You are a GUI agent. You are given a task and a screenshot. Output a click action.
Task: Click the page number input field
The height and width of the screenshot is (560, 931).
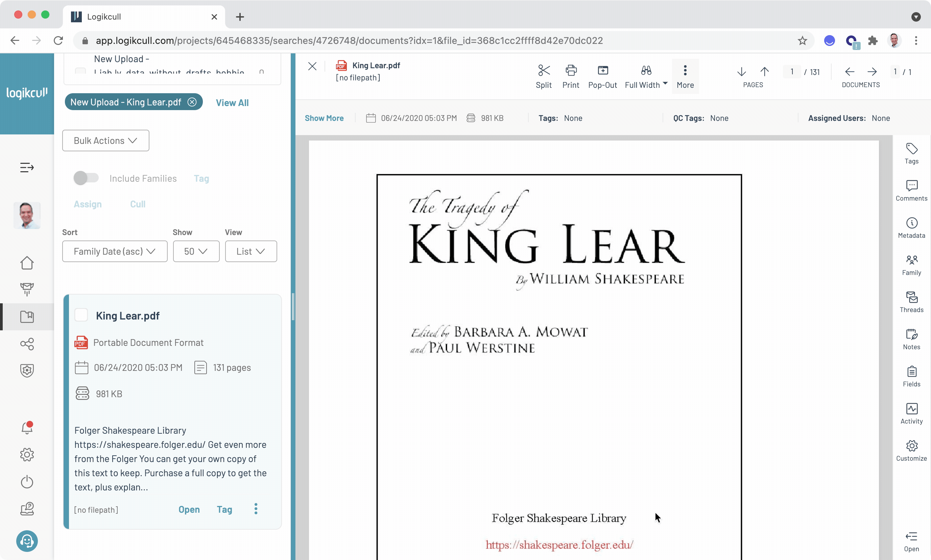(792, 72)
